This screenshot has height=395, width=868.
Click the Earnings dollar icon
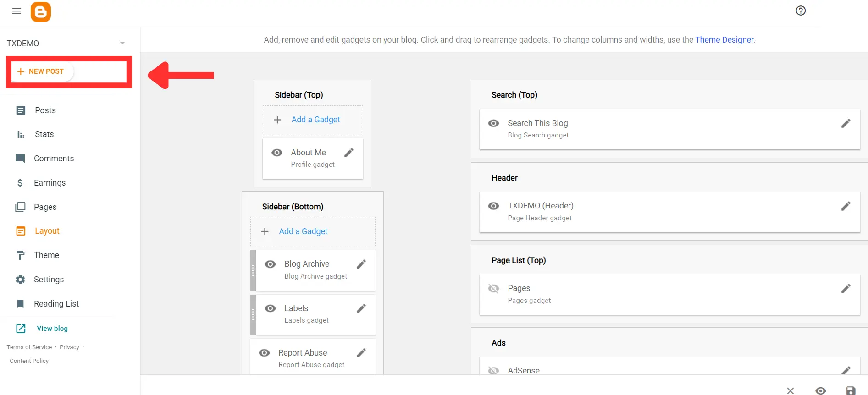coord(20,183)
